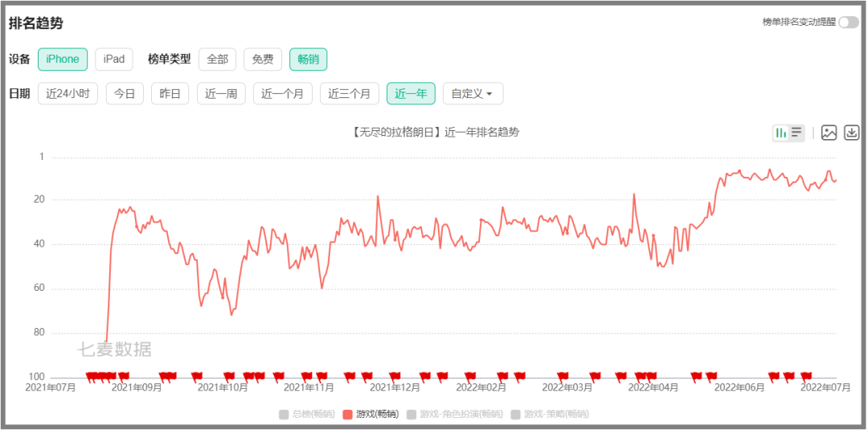This screenshot has height=430, width=868.
Task: Enable 游戏-角色扮演(畅销) legend item
Action: tap(454, 415)
